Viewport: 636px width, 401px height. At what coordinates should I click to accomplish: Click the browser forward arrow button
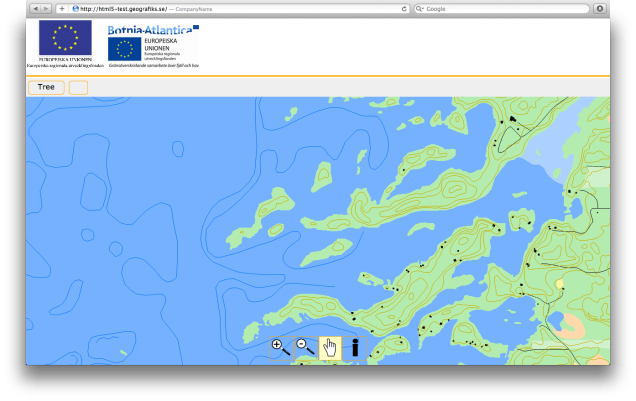pyautogui.click(x=48, y=8)
